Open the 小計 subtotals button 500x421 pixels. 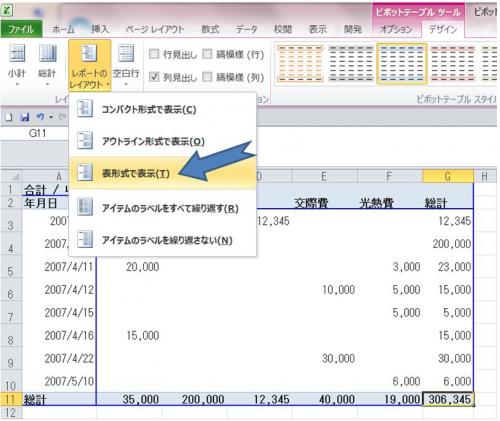tap(16, 65)
